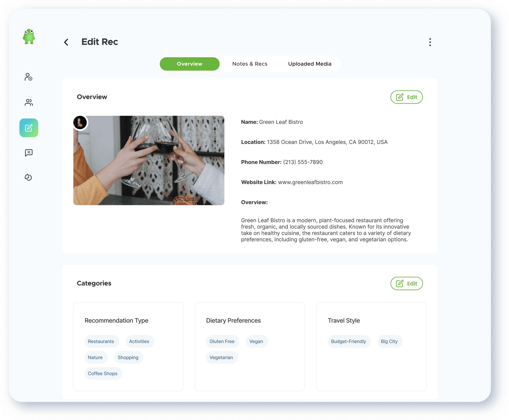Click Edit button in Categories section
Image resolution: width=509 pixels, height=420 pixels.
(x=406, y=283)
